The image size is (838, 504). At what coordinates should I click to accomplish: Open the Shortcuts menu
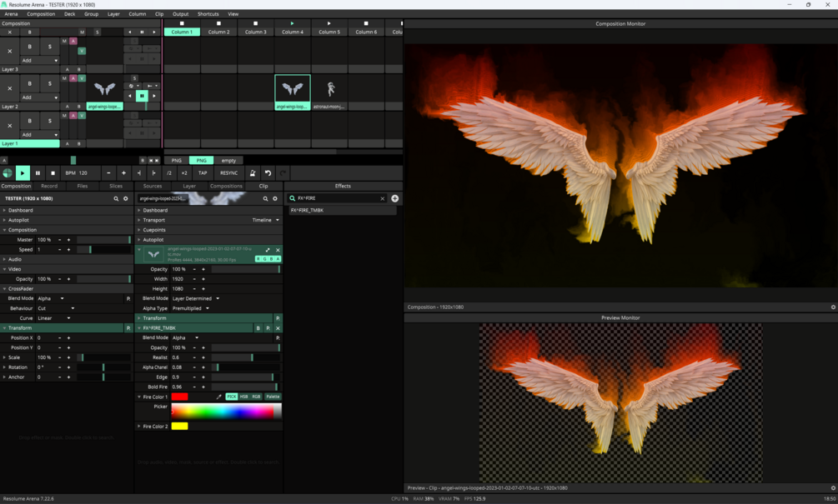click(208, 14)
